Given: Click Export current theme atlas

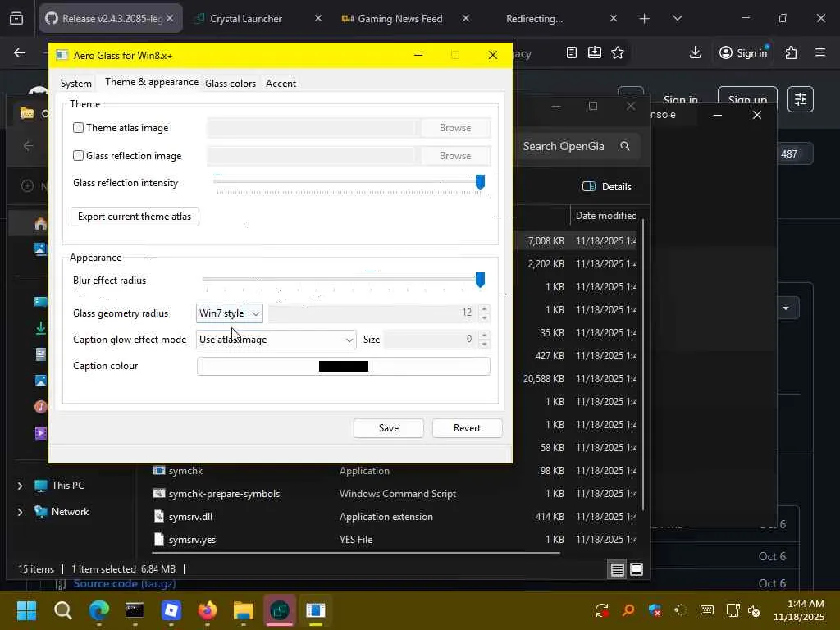Looking at the screenshot, I should coord(135,217).
